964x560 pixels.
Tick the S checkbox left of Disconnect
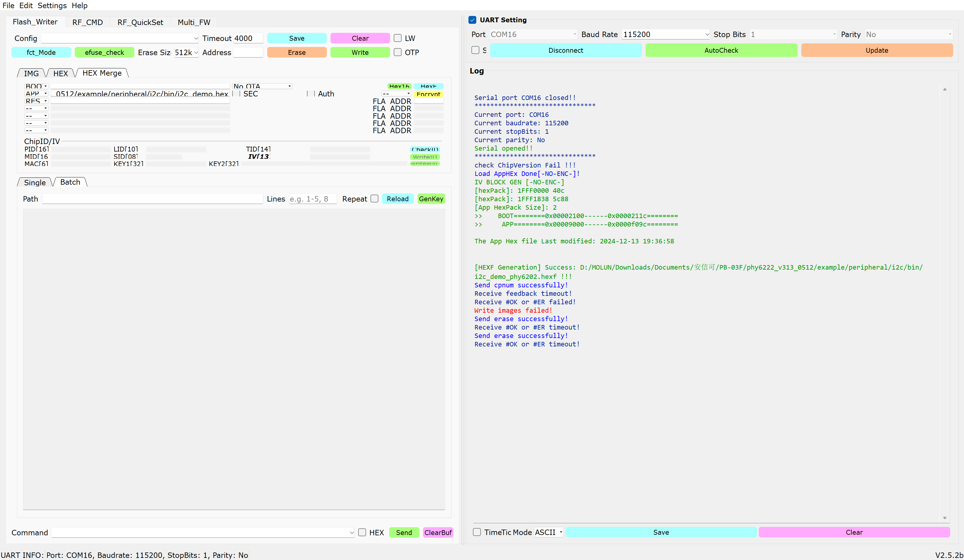click(x=475, y=50)
